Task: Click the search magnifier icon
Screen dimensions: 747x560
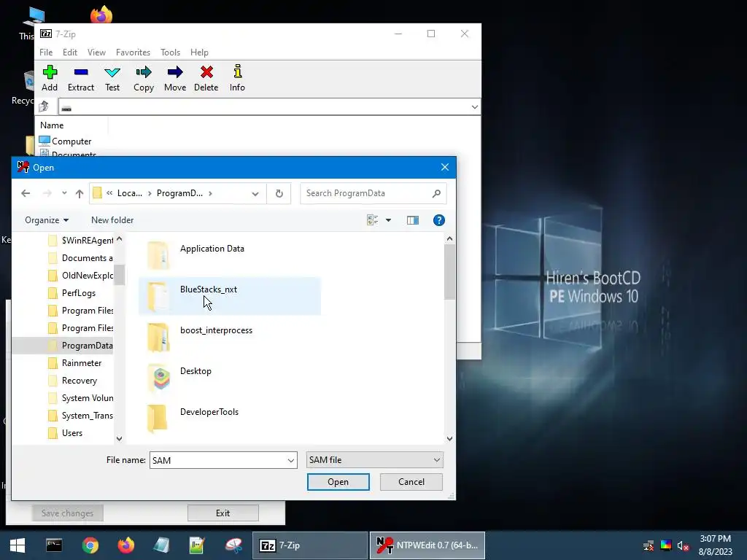Action: pos(436,193)
